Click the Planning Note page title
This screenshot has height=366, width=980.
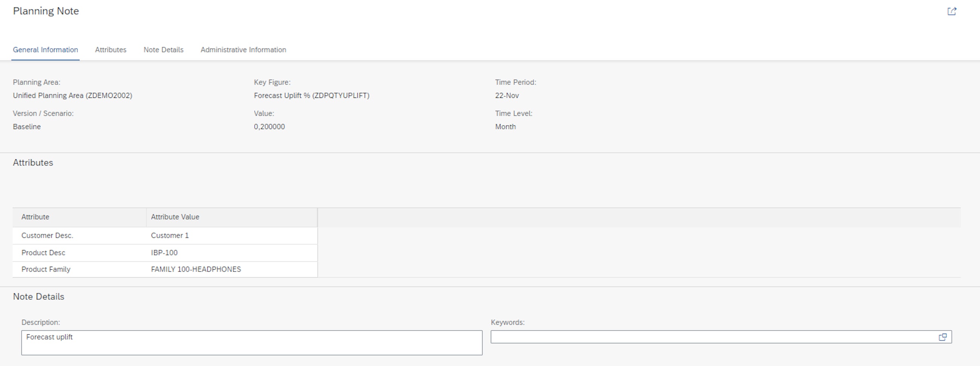[46, 11]
